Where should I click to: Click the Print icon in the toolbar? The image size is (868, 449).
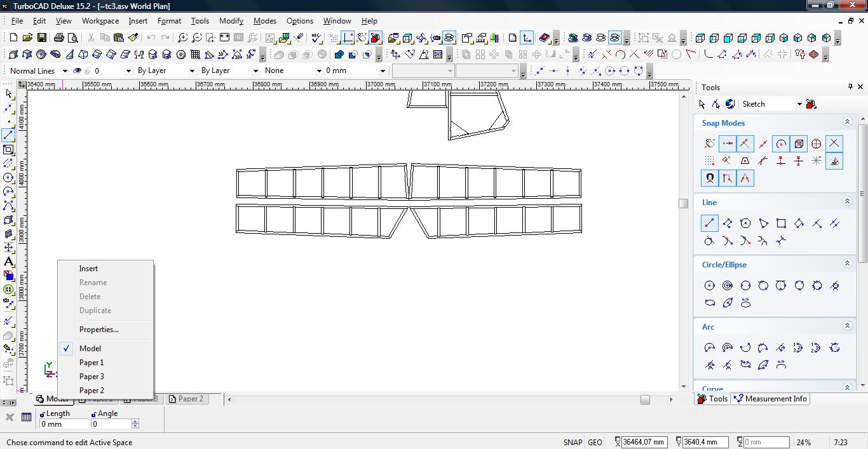pyautogui.click(x=59, y=38)
